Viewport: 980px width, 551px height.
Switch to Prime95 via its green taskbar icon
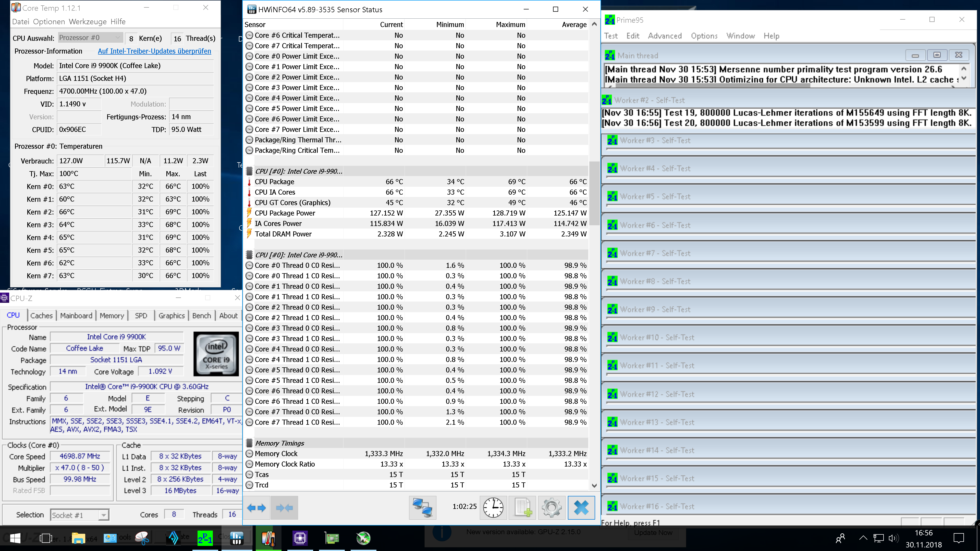pyautogui.click(x=205, y=538)
